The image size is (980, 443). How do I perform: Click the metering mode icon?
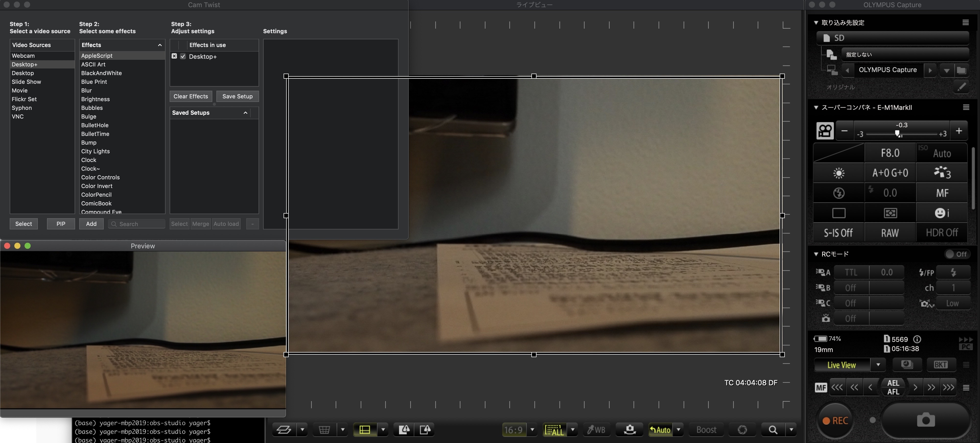[890, 213]
